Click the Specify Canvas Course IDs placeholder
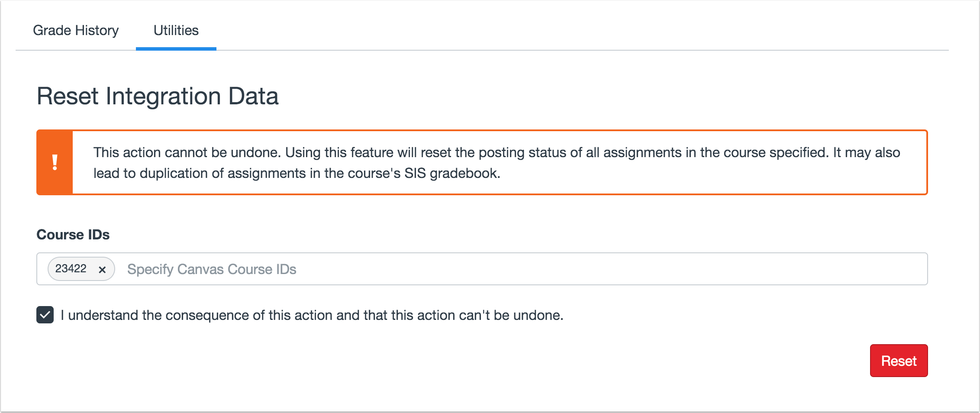This screenshot has height=413, width=980. (x=212, y=269)
